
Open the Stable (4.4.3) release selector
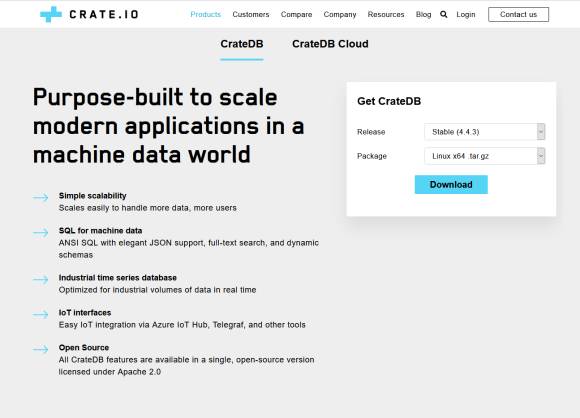coord(485,132)
